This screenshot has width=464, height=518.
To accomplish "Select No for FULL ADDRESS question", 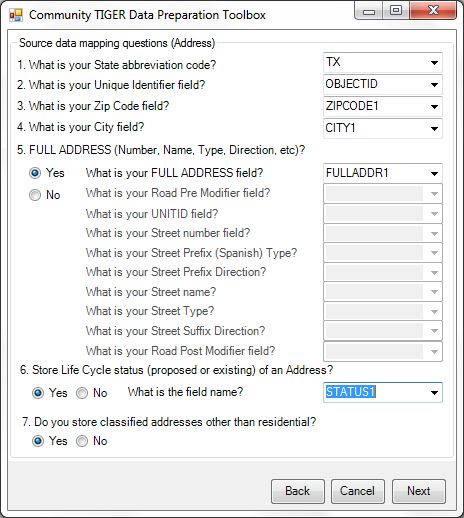I will pos(35,195).
